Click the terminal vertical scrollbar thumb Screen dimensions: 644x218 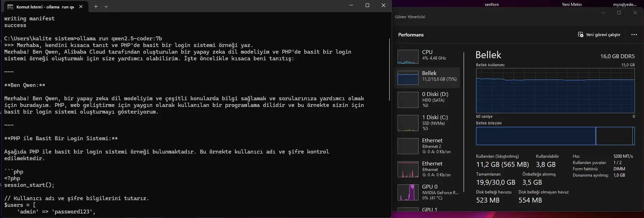click(389, 69)
